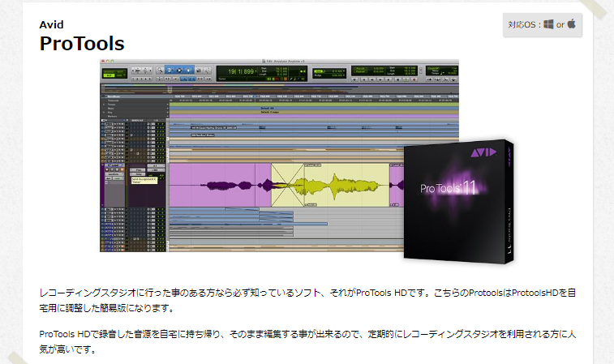Screen dimensions: 614x364
Task: Click the main counter 19|1|899
Action: pyautogui.click(x=241, y=71)
